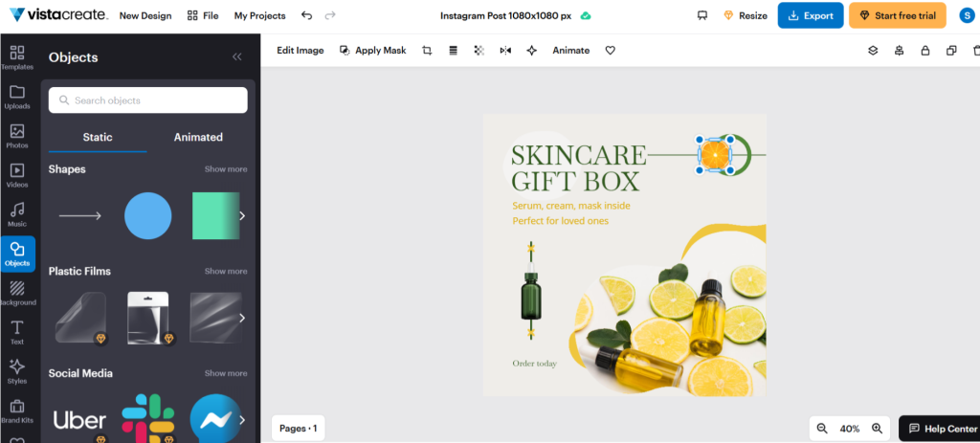Select the crop tool in toolbar
The height and width of the screenshot is (443, 980).
[x=427, y=51]
